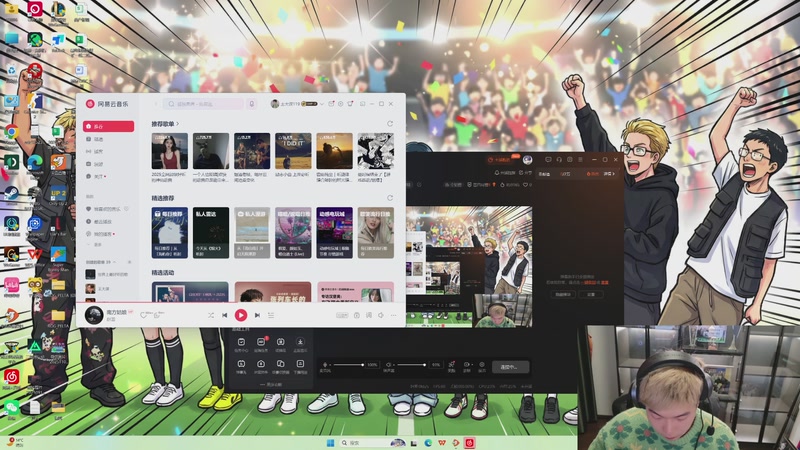
Task: Collapse the created playlists section chevron
Action: pyautogui.click(x=114, y=262)
